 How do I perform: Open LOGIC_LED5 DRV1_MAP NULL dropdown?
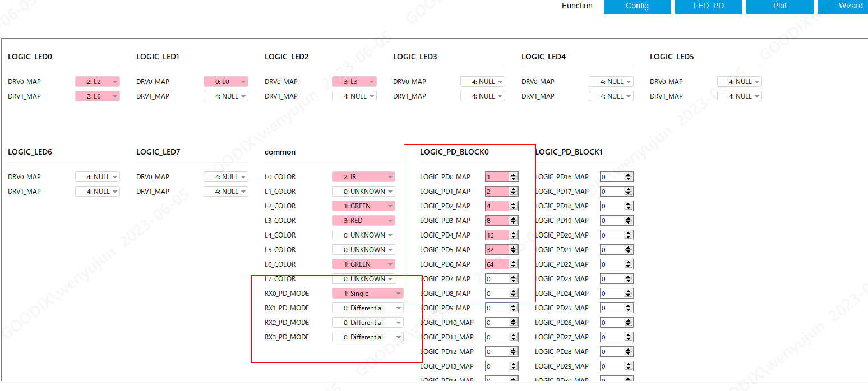click(740, 96)
